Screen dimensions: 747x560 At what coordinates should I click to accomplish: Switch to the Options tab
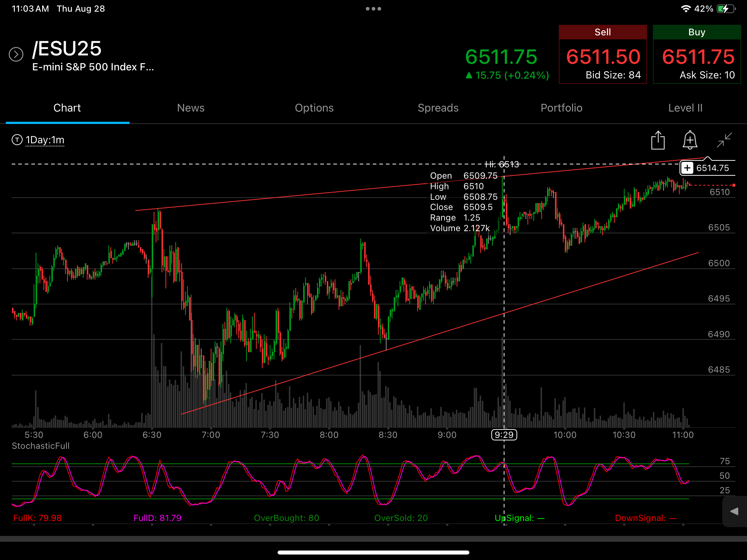[x=314, y=108]
